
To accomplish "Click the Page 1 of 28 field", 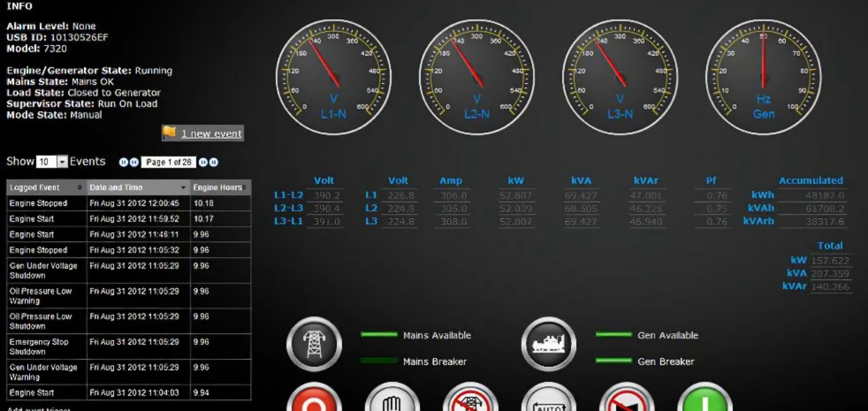I will coord(168,162).
